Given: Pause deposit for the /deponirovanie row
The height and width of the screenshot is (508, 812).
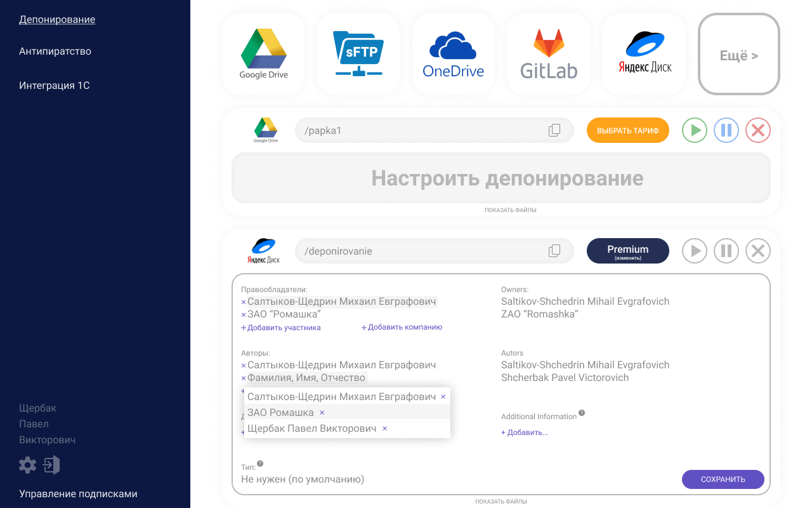Looking at the screenshot, I should click(726, 251).
